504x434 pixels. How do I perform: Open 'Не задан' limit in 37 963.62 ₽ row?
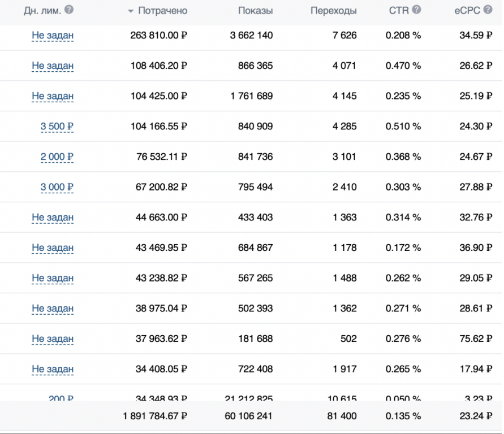[x=53, y=339]
